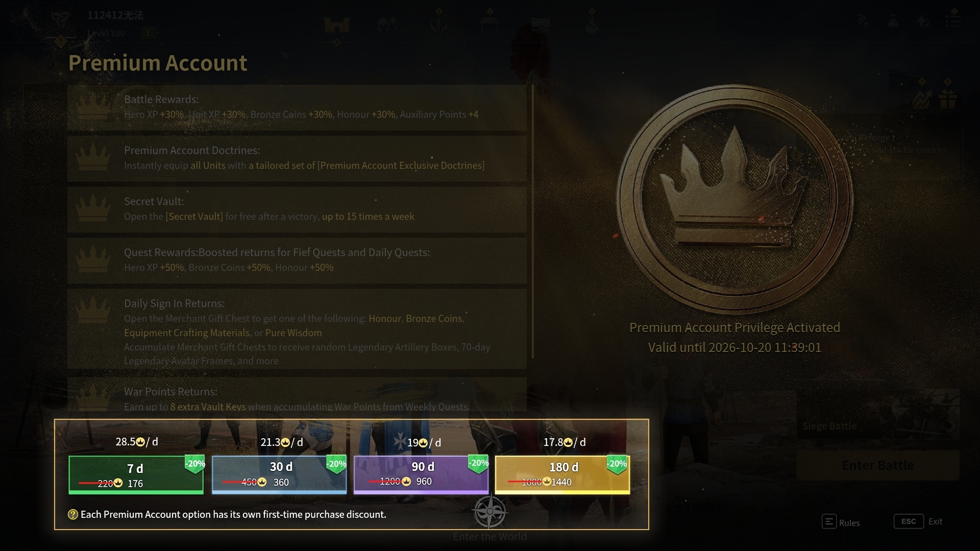Click the Daily Sign In Returns crown

(93, 310)
